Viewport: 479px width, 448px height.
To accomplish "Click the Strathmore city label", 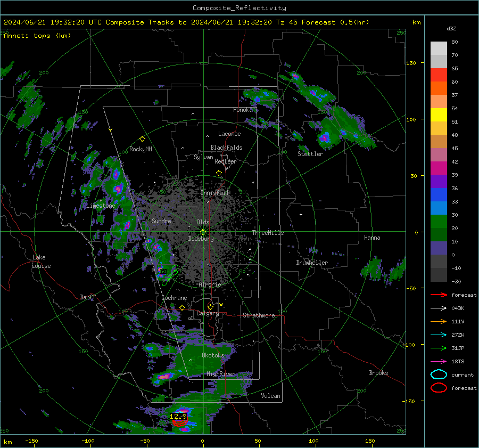I will coord(259,315).
